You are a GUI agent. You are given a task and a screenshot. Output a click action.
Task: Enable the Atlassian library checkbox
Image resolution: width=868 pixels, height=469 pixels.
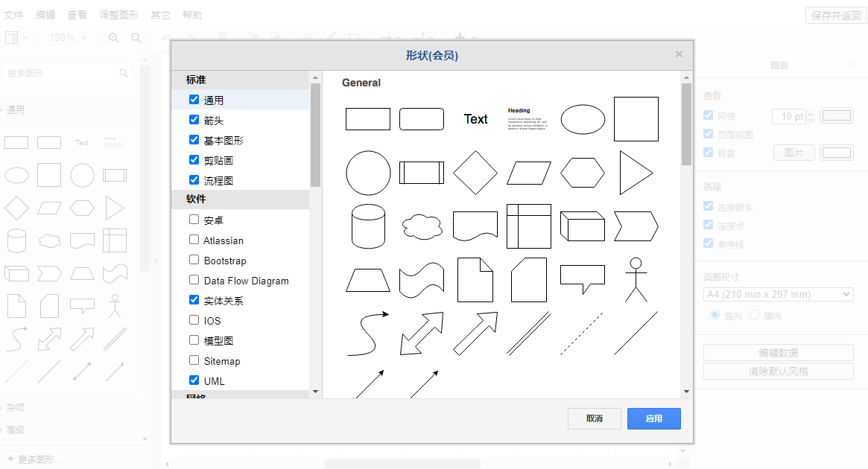(x=194, y=240)
